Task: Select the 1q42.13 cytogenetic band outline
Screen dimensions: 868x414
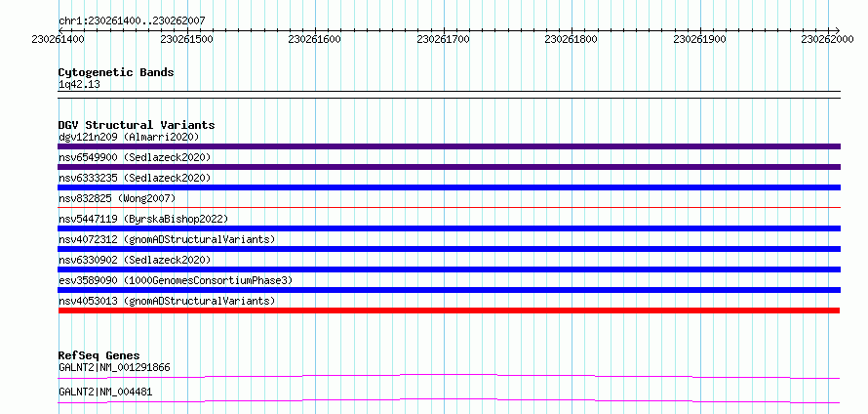Action: click(449, 95)
